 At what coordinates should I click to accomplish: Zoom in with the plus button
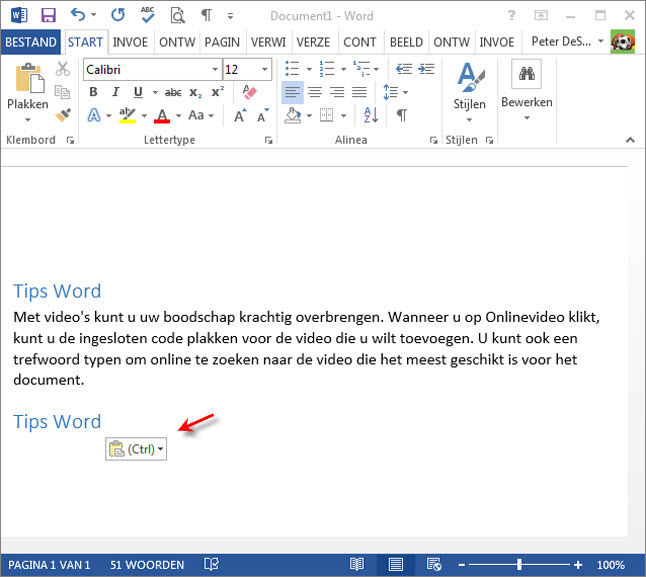[578, 565]
